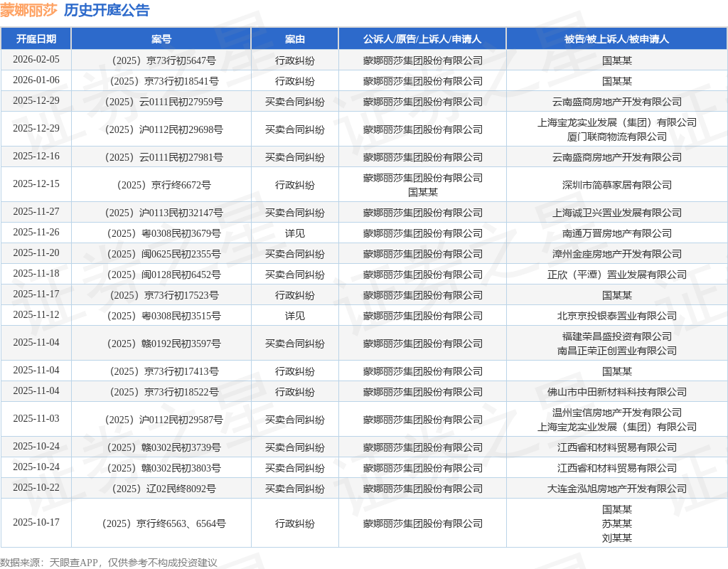Select date cell 2025-10-17
Screen dimensions: 728x569
click(x=36, y=523)
